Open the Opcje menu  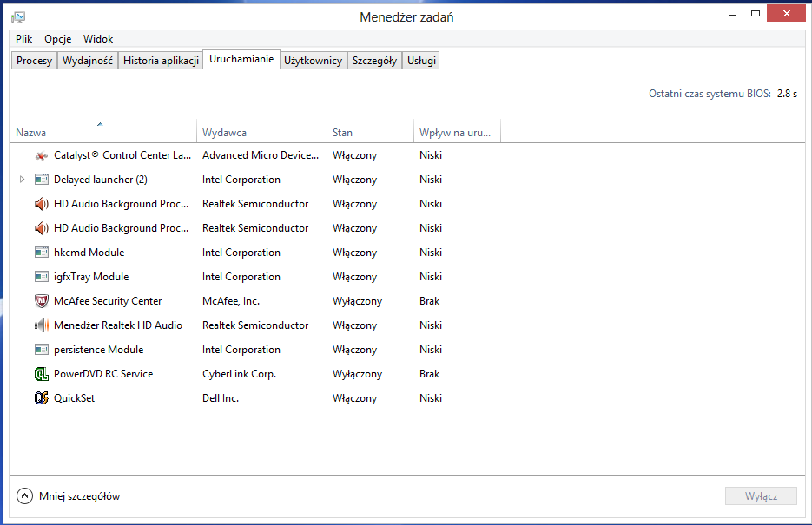[x=57, y=39]
